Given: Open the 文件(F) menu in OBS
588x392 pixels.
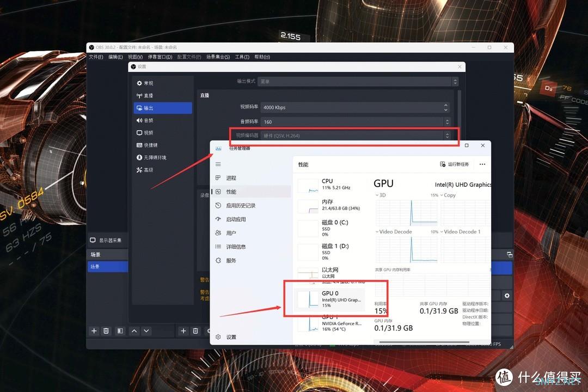Looking at the screenshot, I should (96, 57).
